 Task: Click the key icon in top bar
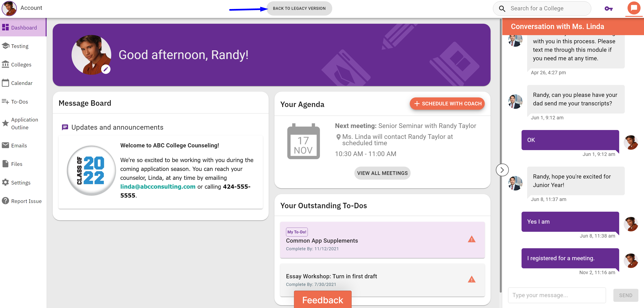coord(608,9)
